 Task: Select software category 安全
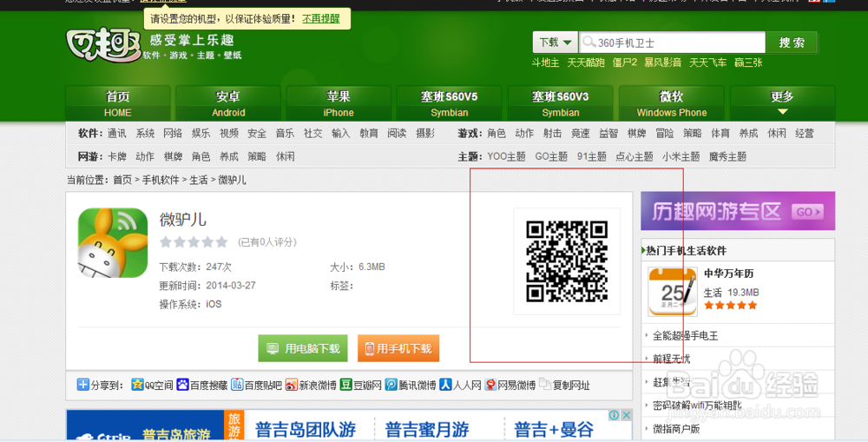pyautogui.click(x=257, y=134)
